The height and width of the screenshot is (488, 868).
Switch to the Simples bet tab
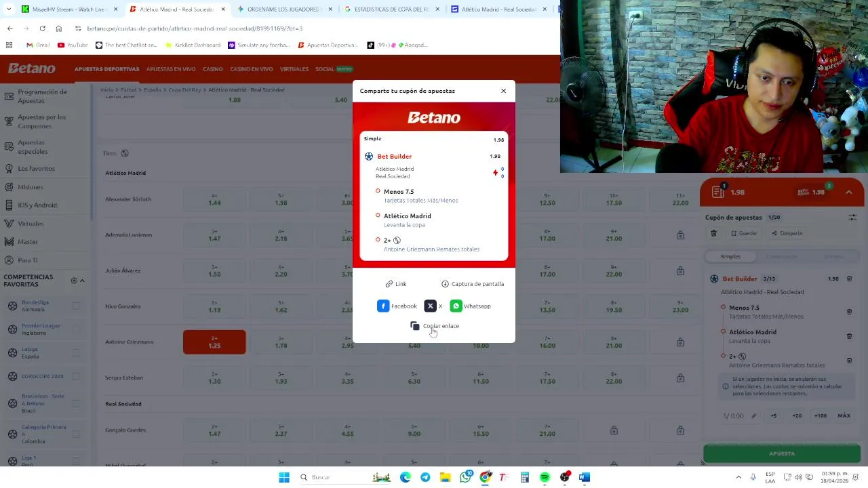tap(730, 256)
